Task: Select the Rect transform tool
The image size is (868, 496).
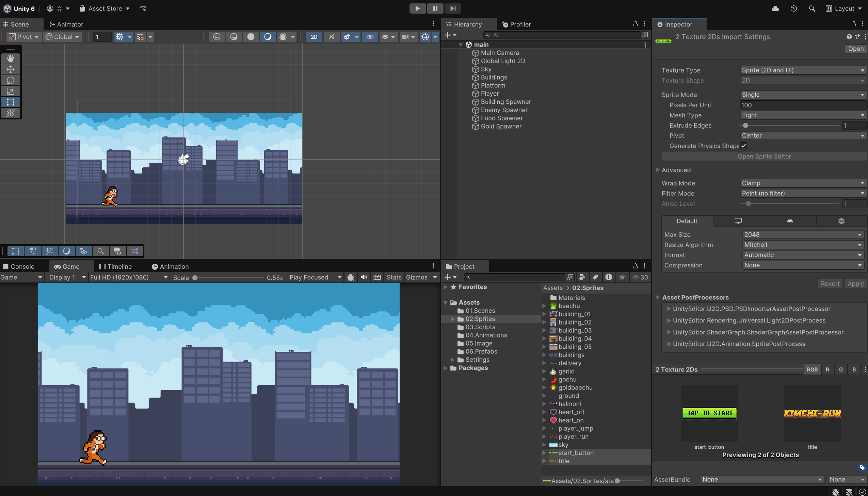Action: tap(10, 102)
